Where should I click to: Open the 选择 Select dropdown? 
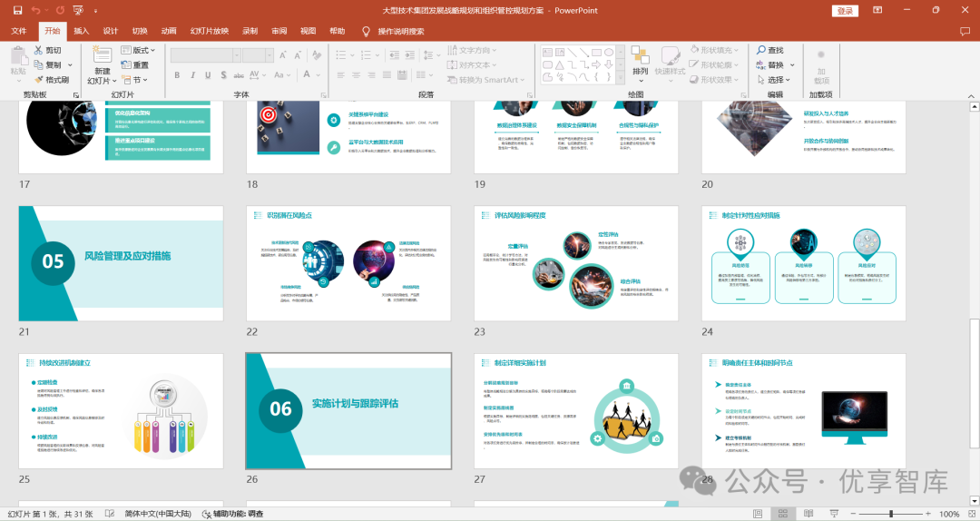tap(774, 80)
